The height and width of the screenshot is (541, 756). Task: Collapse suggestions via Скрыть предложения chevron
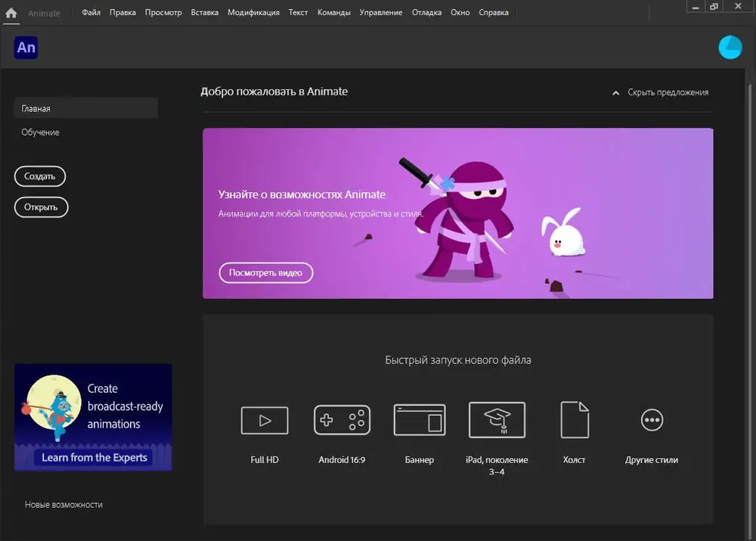(x=615, y=92)
